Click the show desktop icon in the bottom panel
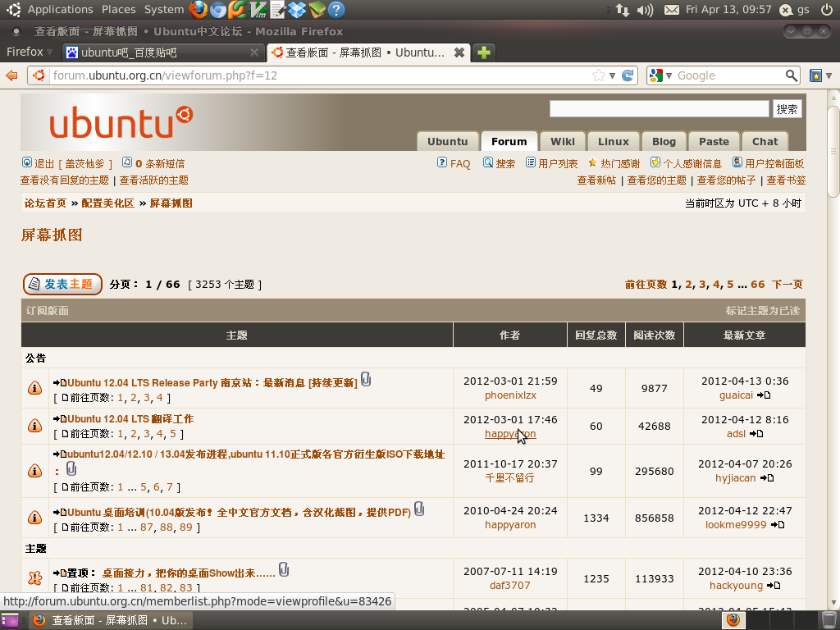 tap(10, 620)
